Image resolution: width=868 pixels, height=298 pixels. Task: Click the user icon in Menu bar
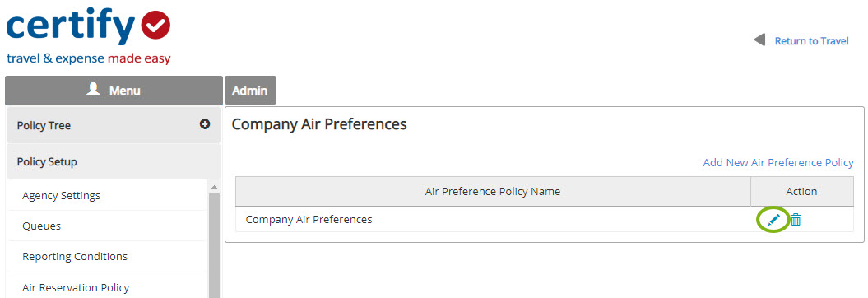[94, 89]
